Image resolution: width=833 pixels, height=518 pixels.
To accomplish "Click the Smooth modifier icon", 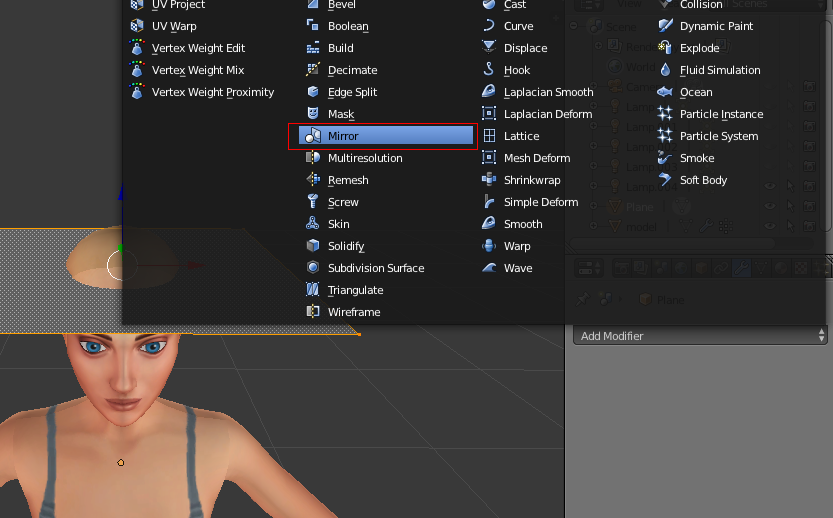I will click(x=489, y=224).
